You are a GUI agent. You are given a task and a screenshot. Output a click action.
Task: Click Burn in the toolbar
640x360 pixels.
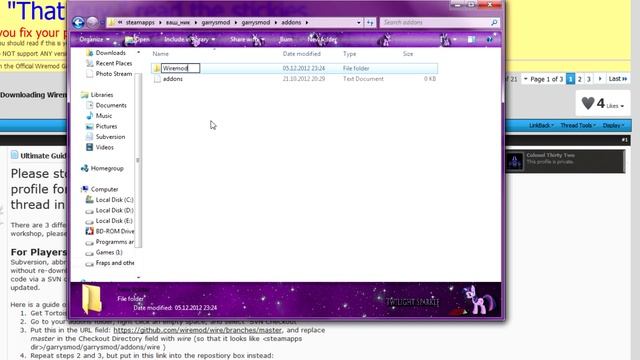286,40
